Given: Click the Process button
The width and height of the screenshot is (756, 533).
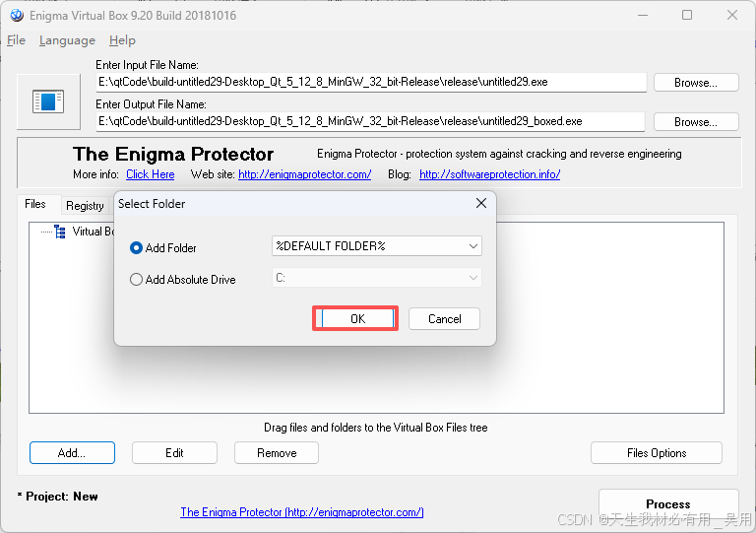Looking at the screenshot, I should pyautogui.click(x=668, y=504).
